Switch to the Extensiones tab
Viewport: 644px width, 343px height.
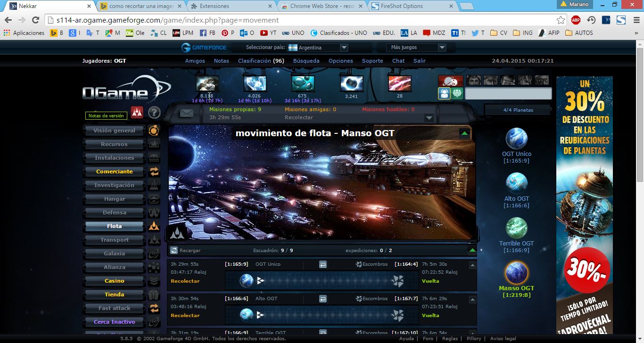coord(231,6)
